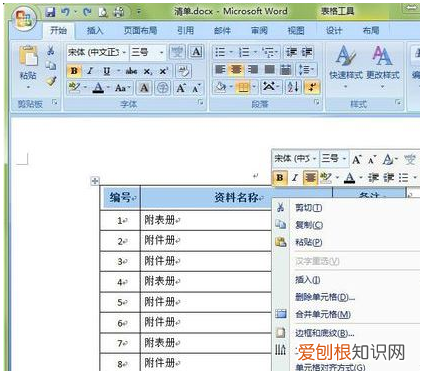Click decrease indent in ribbon

tap(291, 52)
